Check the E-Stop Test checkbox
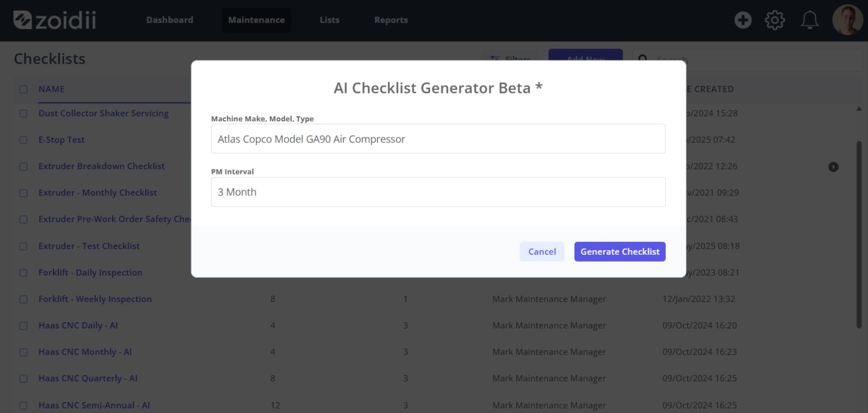868x413 pixels. click(23, 140)
